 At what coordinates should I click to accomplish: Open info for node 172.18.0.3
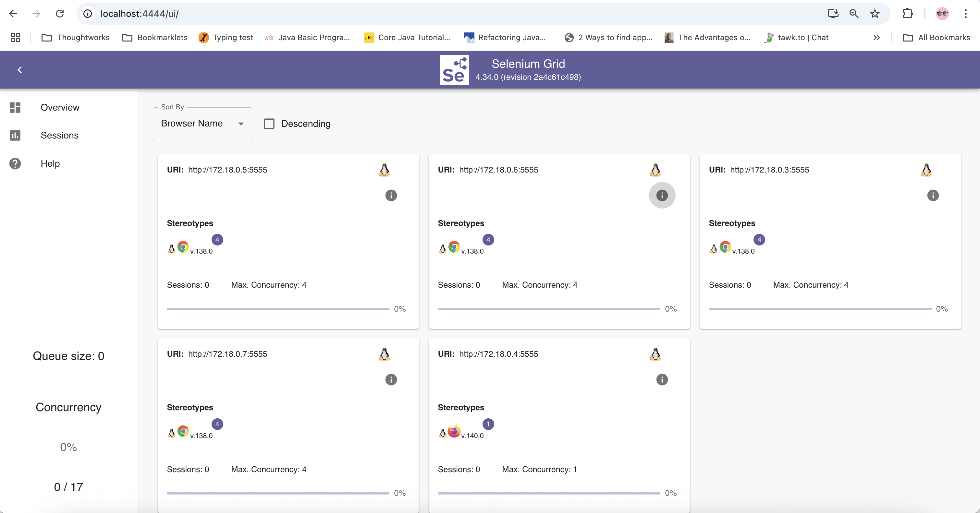pos(933,196)
